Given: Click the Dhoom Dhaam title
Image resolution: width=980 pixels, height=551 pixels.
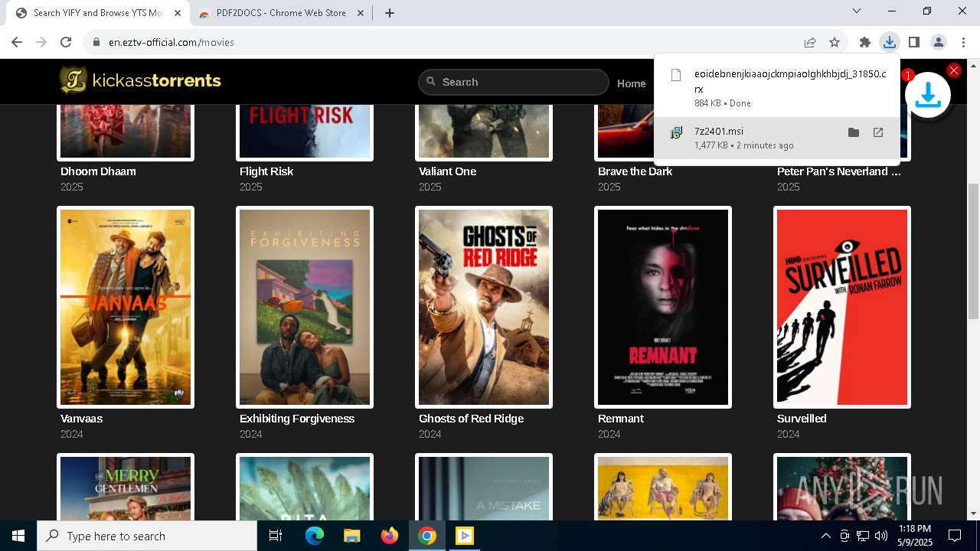Looking at the screenshot, I should [98, 171].
